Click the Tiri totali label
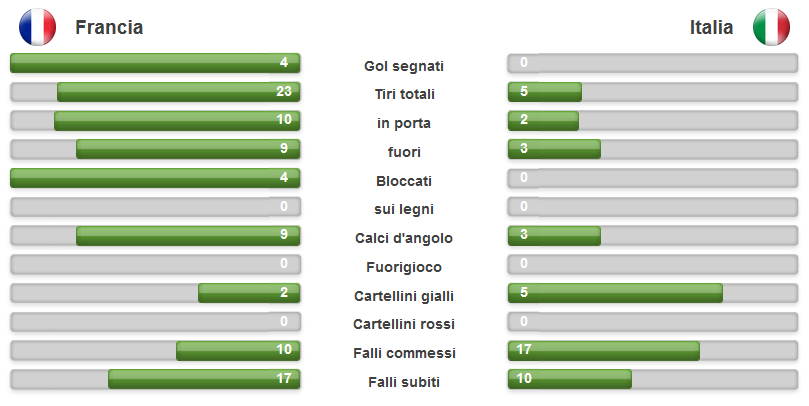This screenshot has width=809, height=406. [404, 94]
